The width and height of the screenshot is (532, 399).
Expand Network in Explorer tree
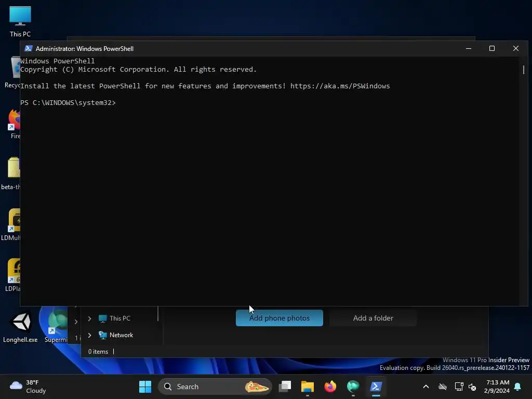pyautogui.click(x=89, y=335)
